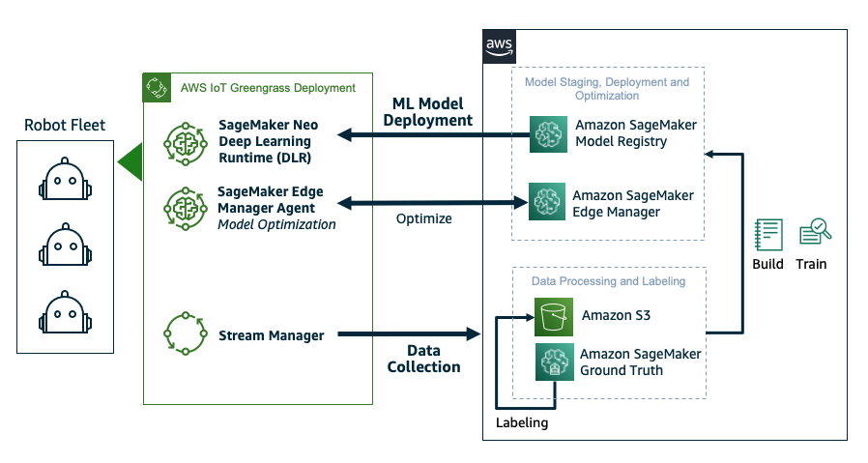Click the AWS IoT Greengrass Deployment title

click(268, 88)
